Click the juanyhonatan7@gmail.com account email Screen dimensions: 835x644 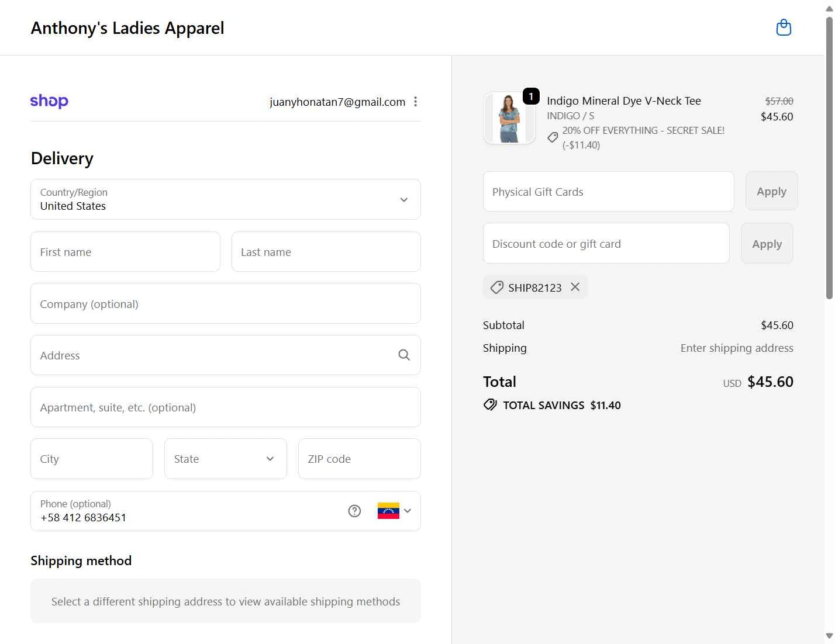[337, 102]
